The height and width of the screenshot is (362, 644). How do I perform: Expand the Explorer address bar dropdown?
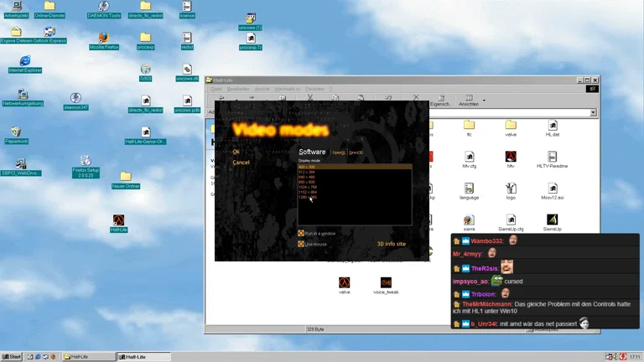point(593,112)
